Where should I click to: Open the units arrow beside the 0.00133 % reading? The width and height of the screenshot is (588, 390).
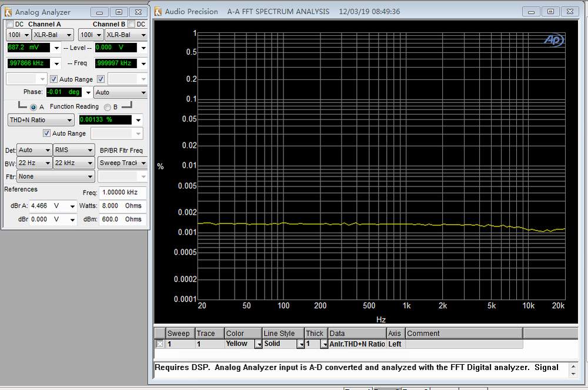(x=138, y=120)
